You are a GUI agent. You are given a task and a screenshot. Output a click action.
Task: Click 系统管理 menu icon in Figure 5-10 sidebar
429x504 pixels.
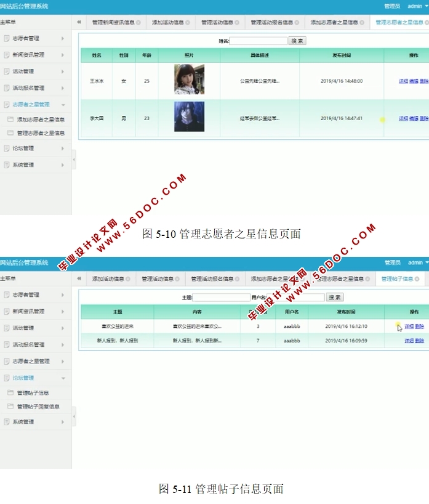6,165
